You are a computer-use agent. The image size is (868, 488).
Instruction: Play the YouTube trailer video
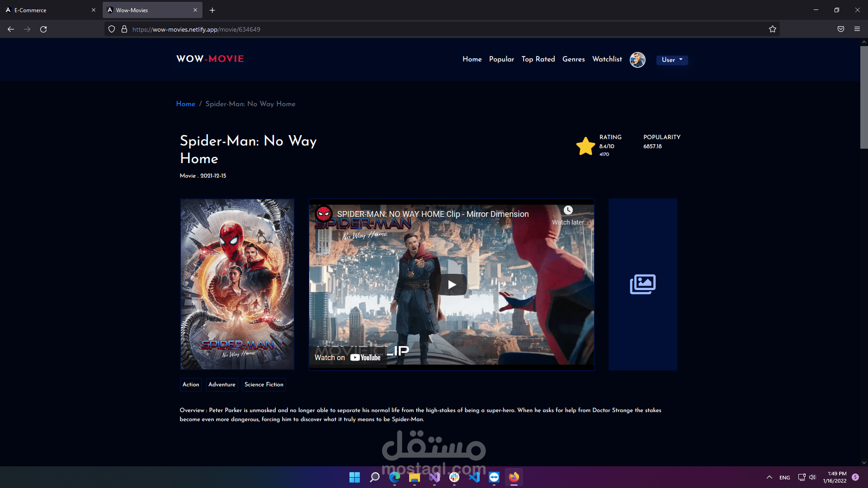tap(452, 285)
